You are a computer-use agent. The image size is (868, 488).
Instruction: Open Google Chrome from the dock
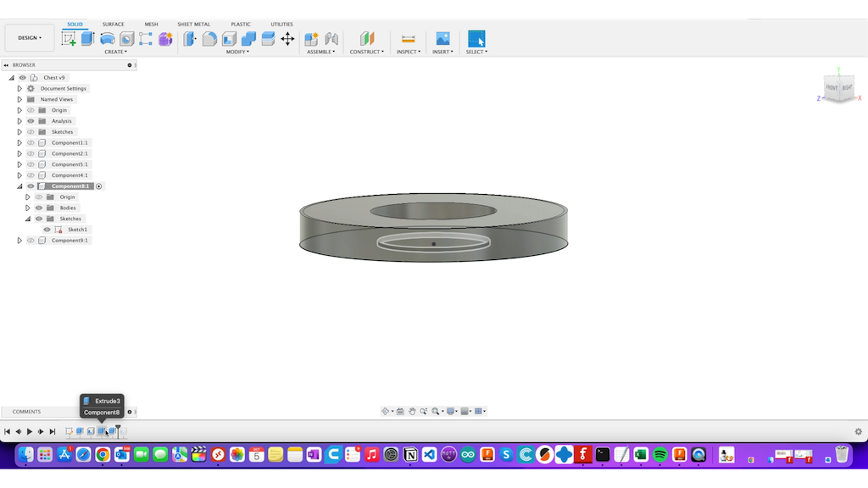(103, 455)
